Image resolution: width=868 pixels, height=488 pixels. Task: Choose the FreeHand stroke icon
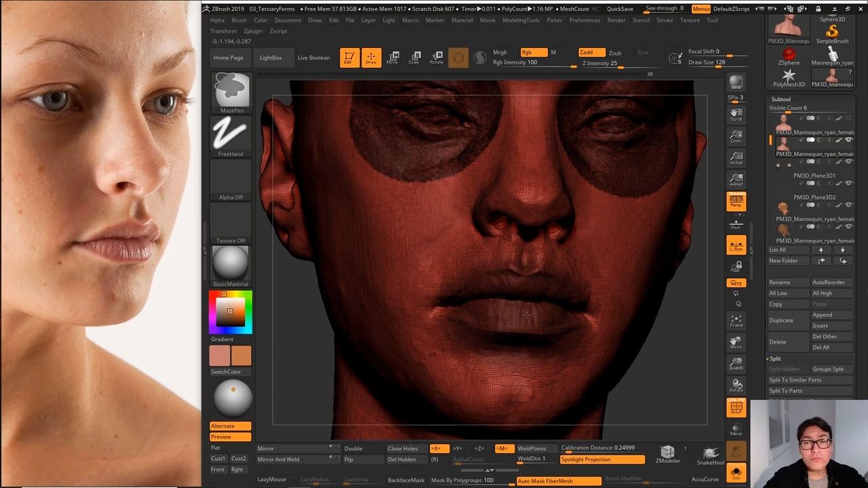pos(231,134)
